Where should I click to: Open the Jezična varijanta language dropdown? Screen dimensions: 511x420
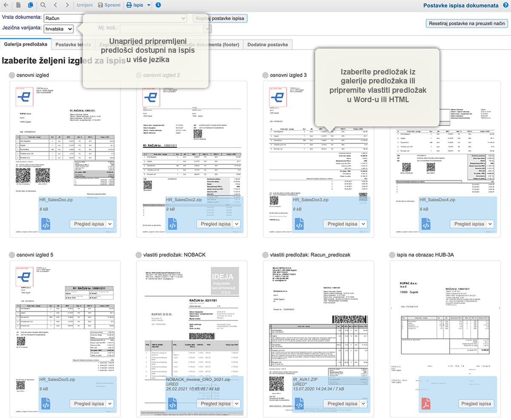point(58,29)
